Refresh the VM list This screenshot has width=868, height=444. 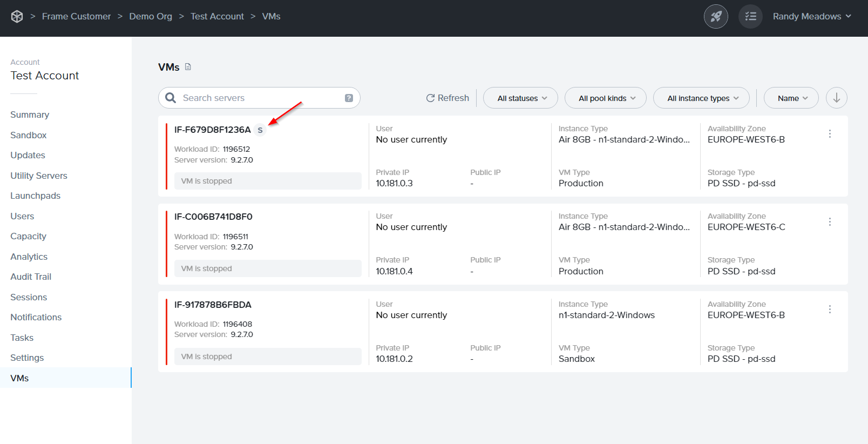[x=447, y=98]
